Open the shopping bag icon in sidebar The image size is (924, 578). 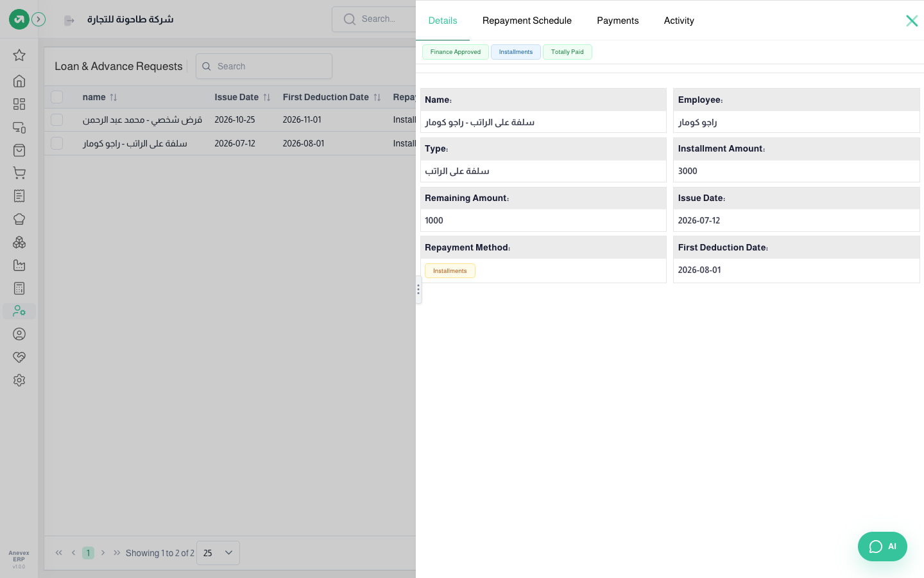[19, 150]
